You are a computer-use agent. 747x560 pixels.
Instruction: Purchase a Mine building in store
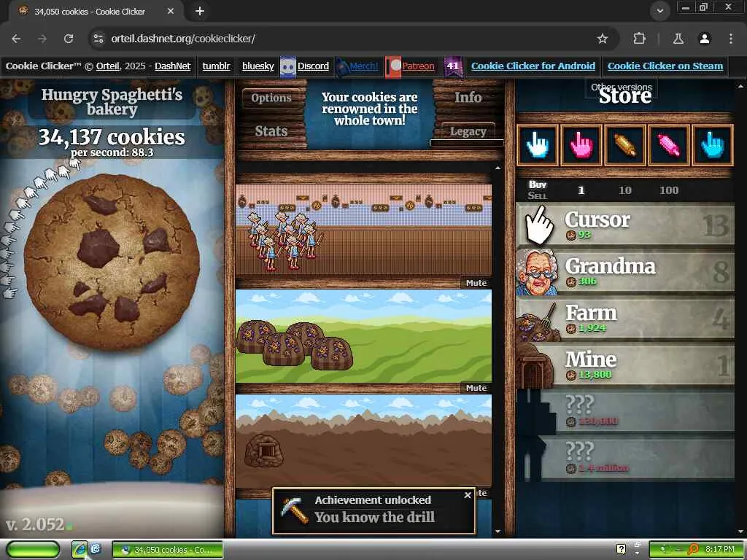[x=625, y=365]
